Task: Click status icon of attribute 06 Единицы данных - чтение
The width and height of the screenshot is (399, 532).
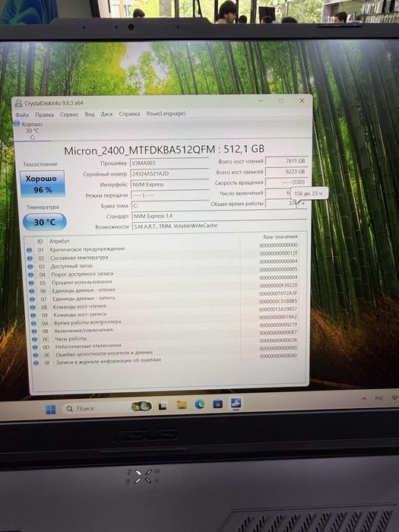Action: (x=32, y=291)
